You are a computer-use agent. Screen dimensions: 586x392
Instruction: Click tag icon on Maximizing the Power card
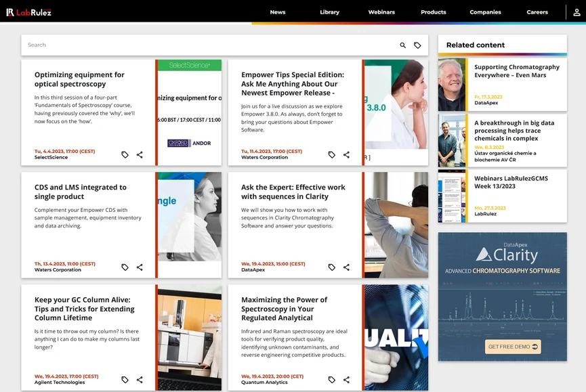(x=331, y=380)
